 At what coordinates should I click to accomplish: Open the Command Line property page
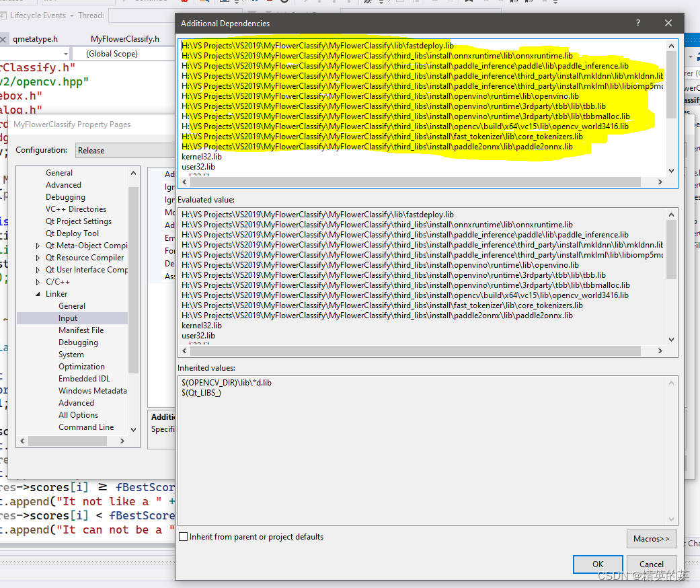click(x=86, y=427)
